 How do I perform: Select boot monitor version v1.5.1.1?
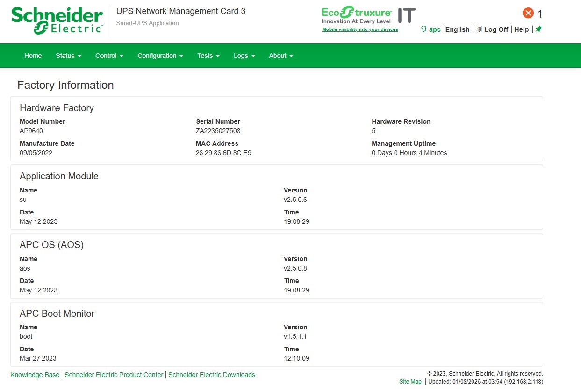click(295, 336)
